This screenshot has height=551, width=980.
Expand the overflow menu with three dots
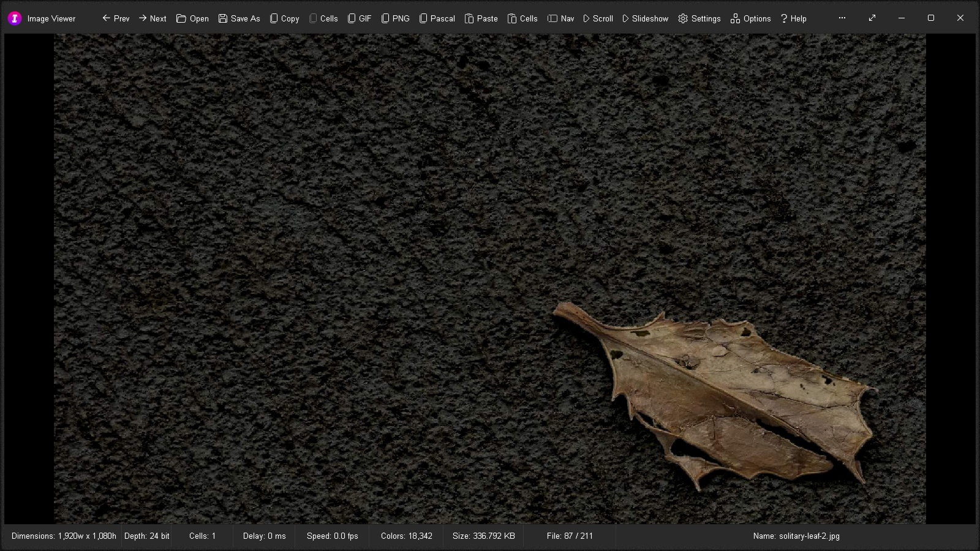click(842, 18)
